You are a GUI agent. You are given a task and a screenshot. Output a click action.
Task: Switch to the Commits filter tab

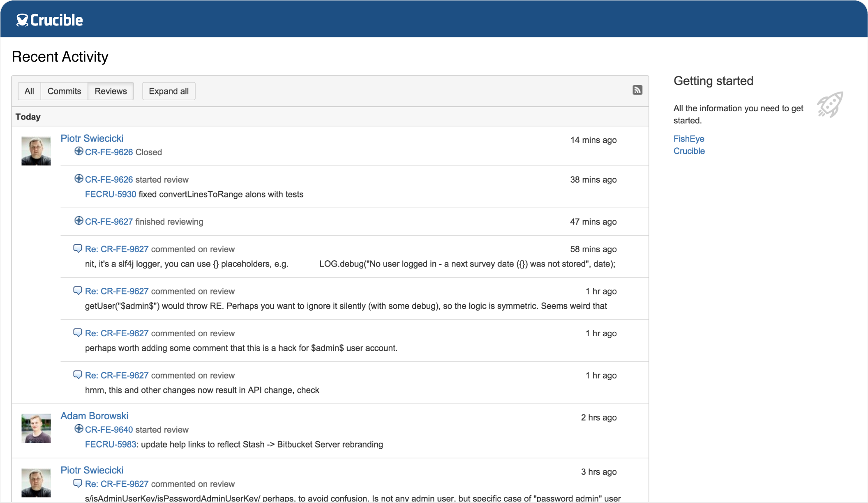64,91
